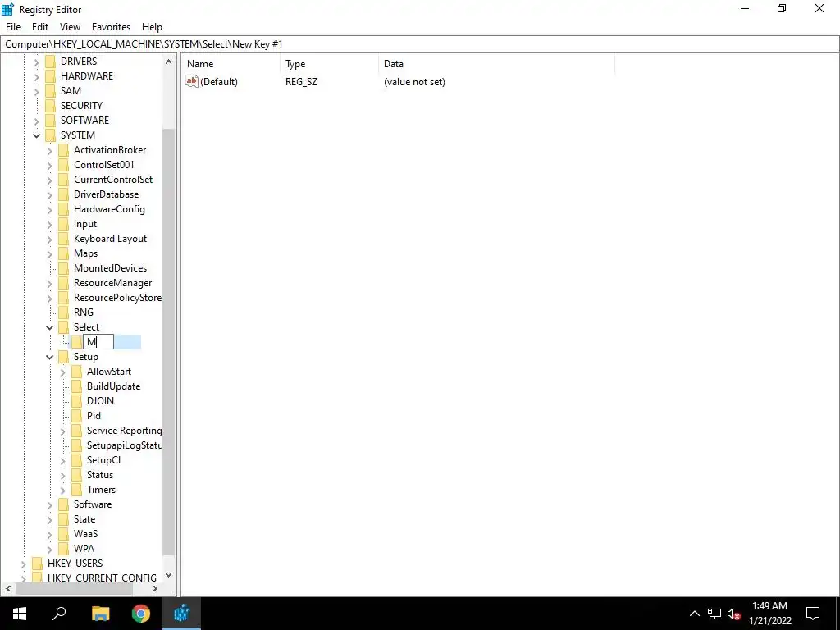Select the HardwareConfig folder icon
The image size is (840, 630).
63,209
